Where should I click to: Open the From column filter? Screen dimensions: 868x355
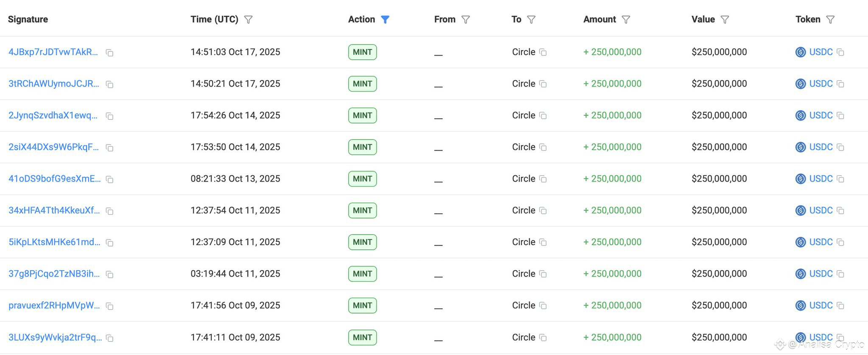pos(466,20)
